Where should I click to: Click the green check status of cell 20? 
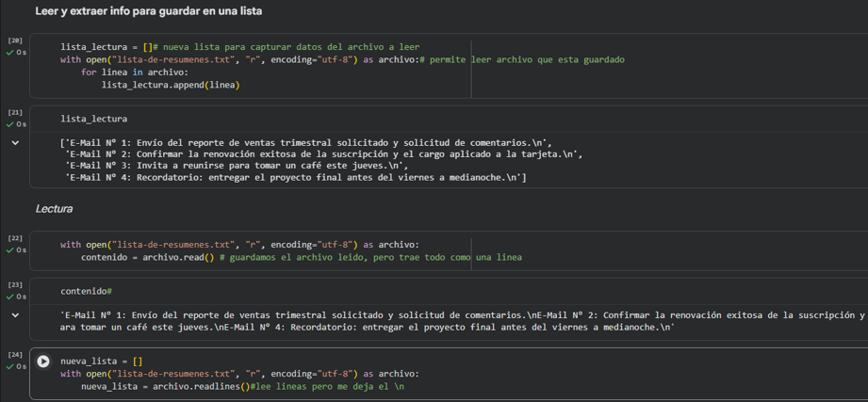[10, 53]
